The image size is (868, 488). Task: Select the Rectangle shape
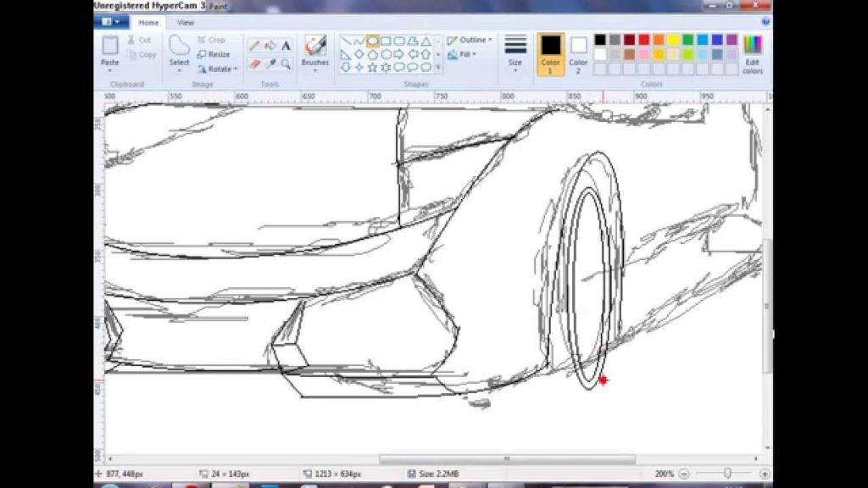(x=387, y=40)
